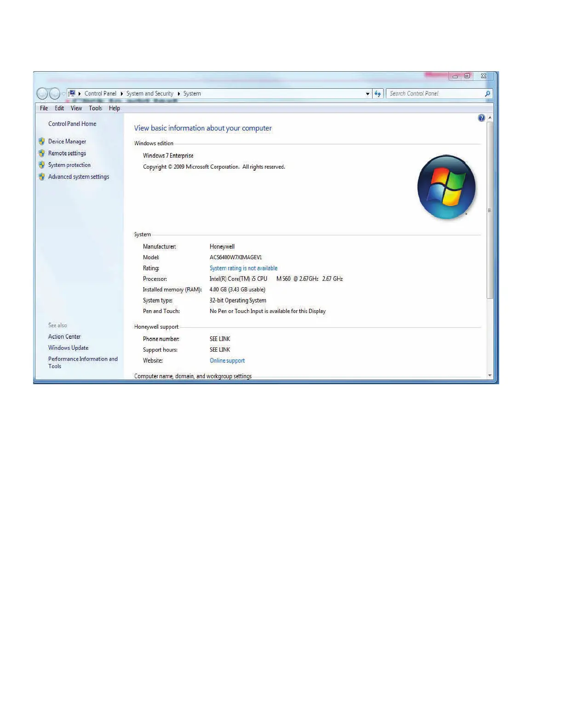
Task: Expand breadcrumb arrow before System and Security
Action: pos(122,94)
